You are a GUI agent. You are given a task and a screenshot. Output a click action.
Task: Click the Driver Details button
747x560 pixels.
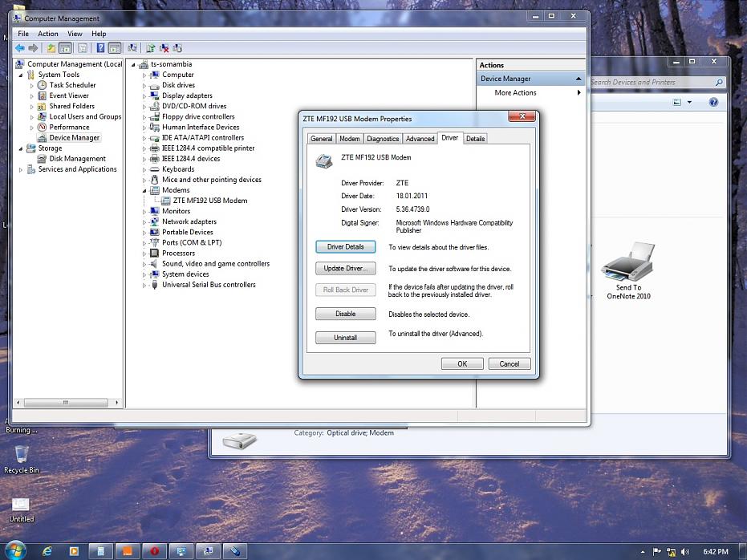tap(345, 247)
